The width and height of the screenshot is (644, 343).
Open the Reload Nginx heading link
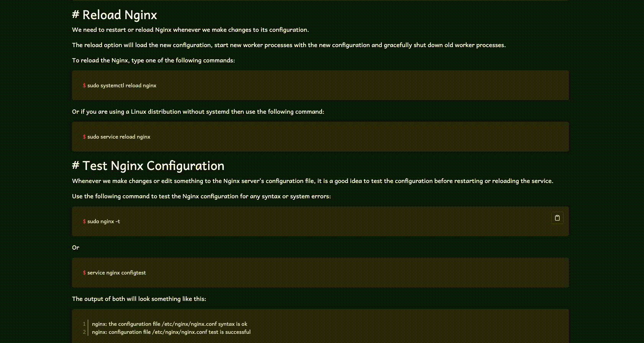click(120, 15)
